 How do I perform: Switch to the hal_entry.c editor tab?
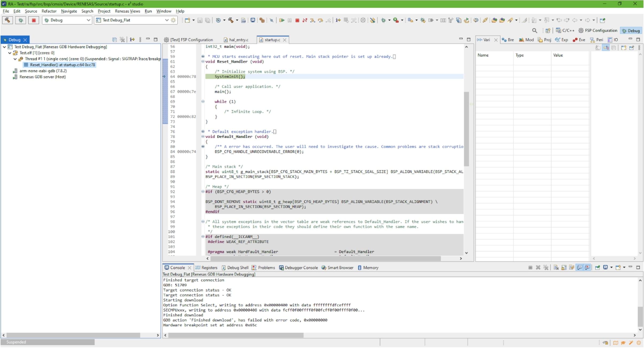tap(238, 40)
